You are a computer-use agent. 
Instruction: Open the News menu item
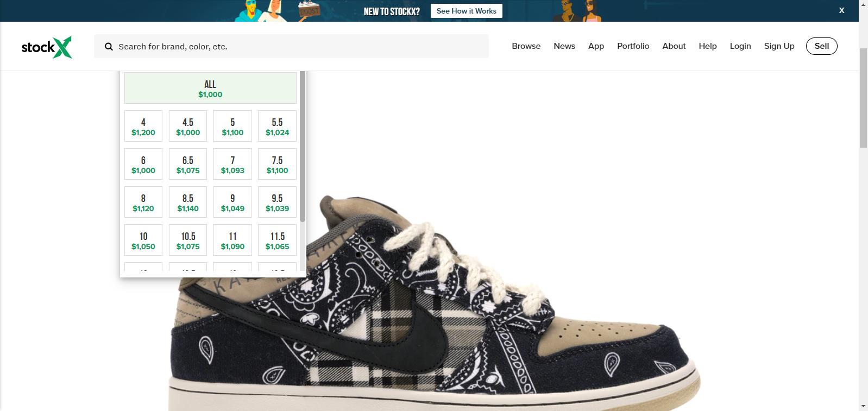[x=564, y=46]
